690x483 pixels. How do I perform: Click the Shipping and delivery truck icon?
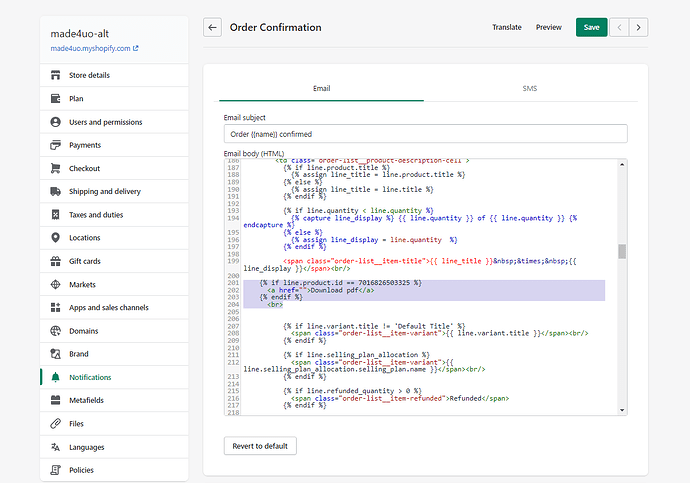(x=55, y=191)
